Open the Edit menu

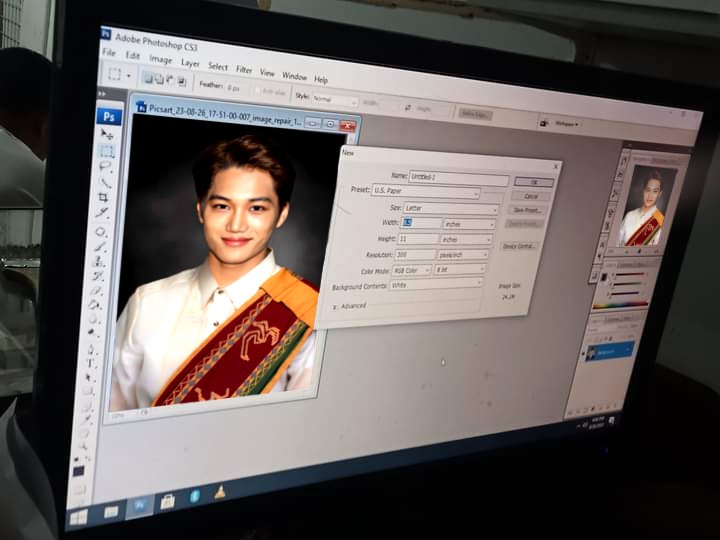(133, 56)
